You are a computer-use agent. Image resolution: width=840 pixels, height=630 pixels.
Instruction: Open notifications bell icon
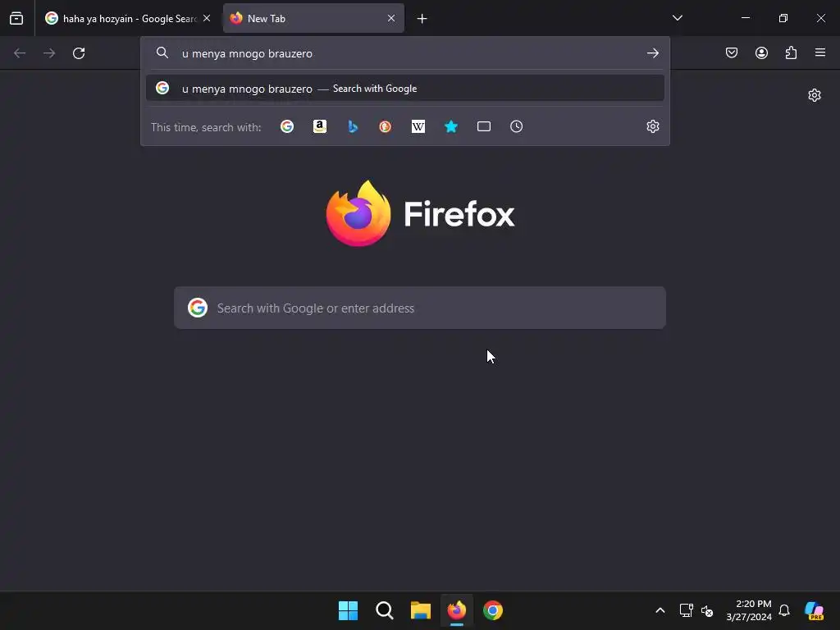tap(784, 610)
